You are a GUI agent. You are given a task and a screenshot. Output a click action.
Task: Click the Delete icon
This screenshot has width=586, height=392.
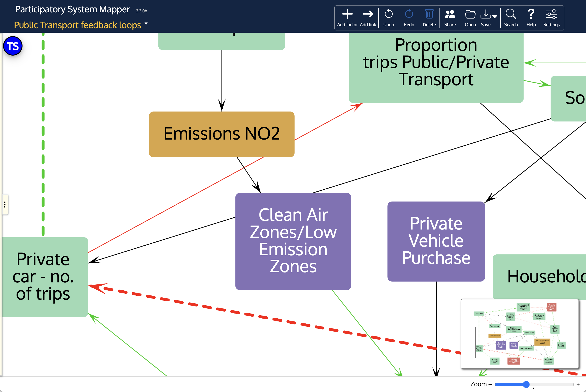coord(429,15)
